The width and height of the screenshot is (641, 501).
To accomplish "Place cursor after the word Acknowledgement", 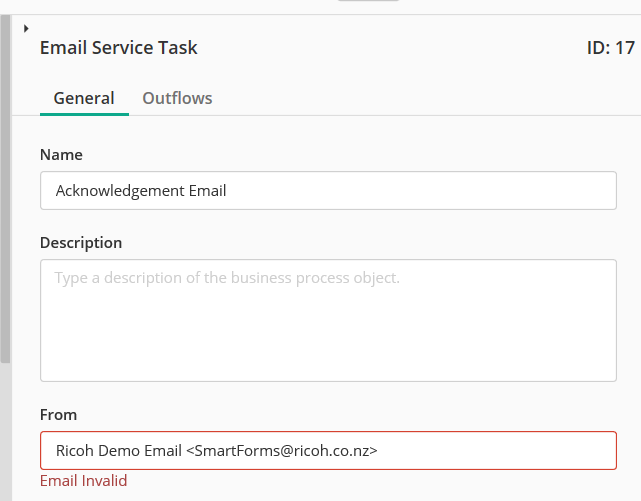I will [x=185, y=191].
